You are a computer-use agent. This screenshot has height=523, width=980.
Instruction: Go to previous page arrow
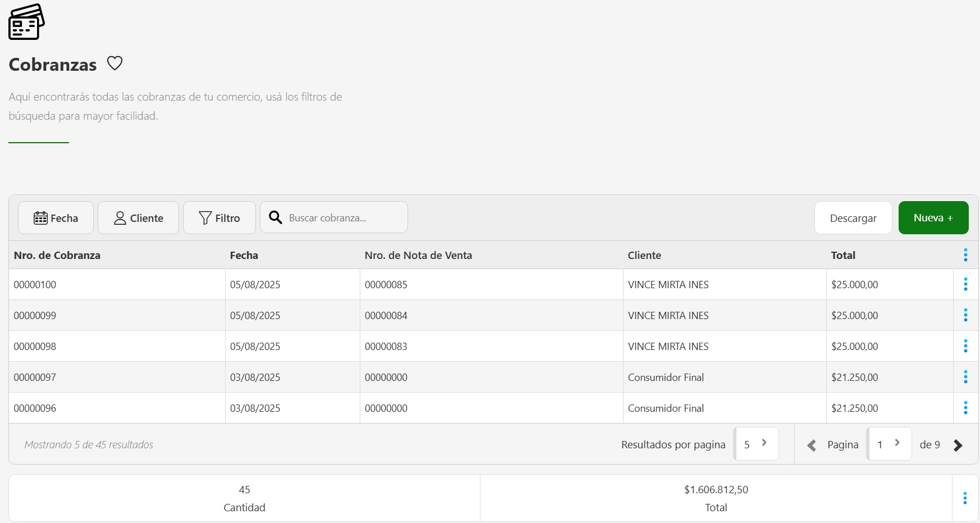click(x=812, y=445)
